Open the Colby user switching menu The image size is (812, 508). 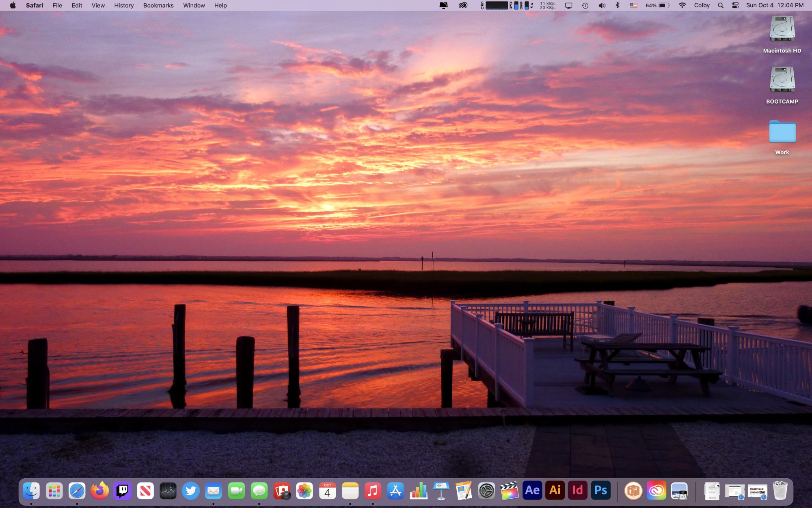[702, 5]
